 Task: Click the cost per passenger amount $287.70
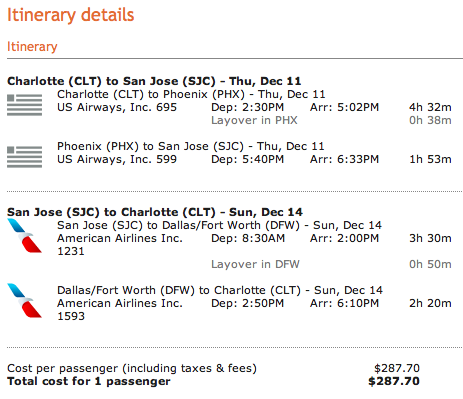click(397, 368)
